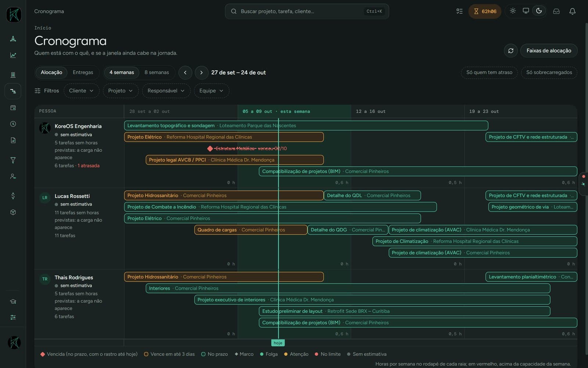The height and width of the screenshot is (368, 588).
Task: Open the Cliente filter dropdown
Action: pyautogui.click(x=81, y=91)
